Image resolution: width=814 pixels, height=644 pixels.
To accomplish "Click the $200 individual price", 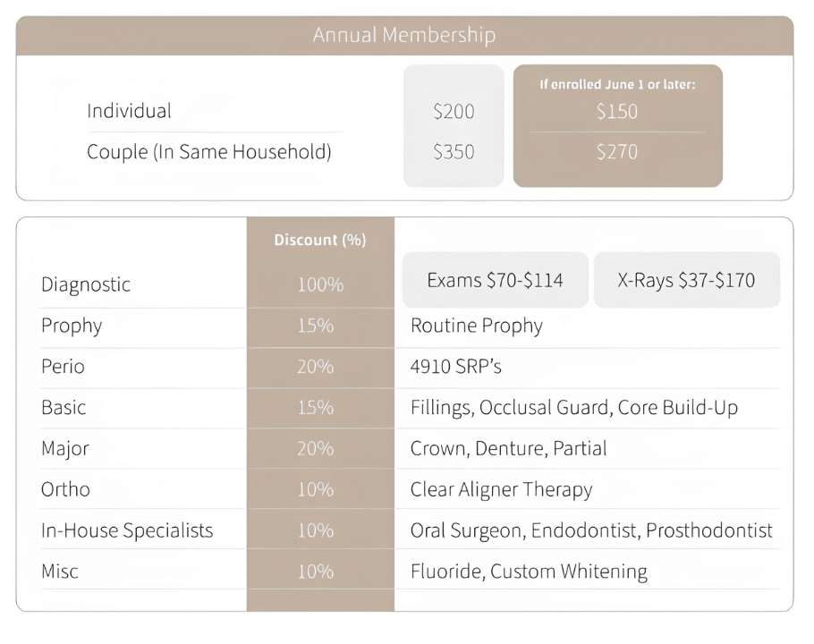I will [x=454, y=112].
